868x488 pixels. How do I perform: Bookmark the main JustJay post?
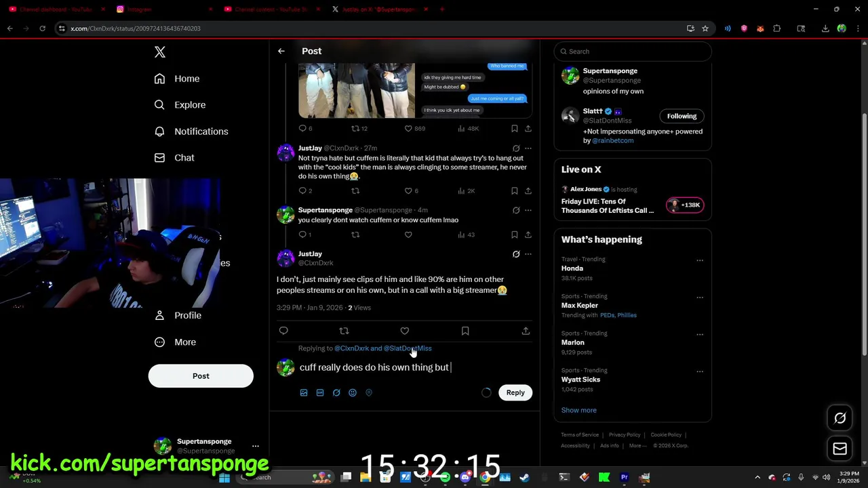[465, 331]
